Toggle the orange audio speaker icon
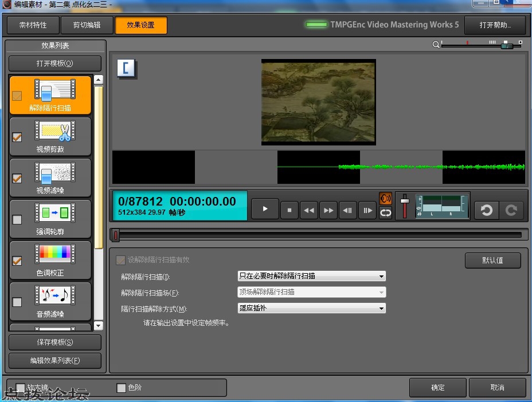Image resolution: width=532 pixels, height=402 pixels. click(385, 199)
